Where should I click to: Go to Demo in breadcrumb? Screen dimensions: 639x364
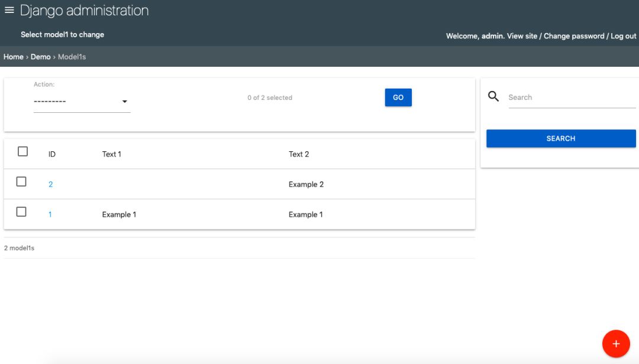click(40, 57)
